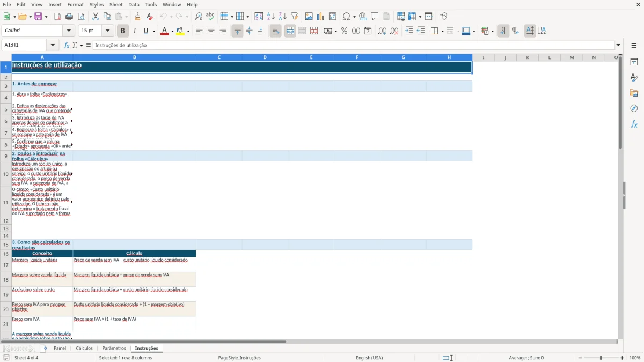Click English (USA) language in status bar
644x362 pixels.
click(369, 358)
